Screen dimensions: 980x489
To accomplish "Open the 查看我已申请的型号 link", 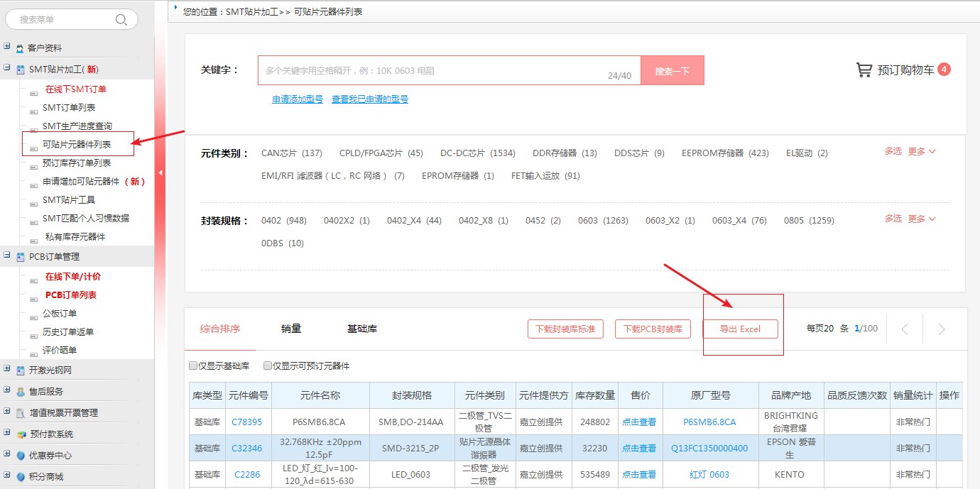I will coord(370,99).
